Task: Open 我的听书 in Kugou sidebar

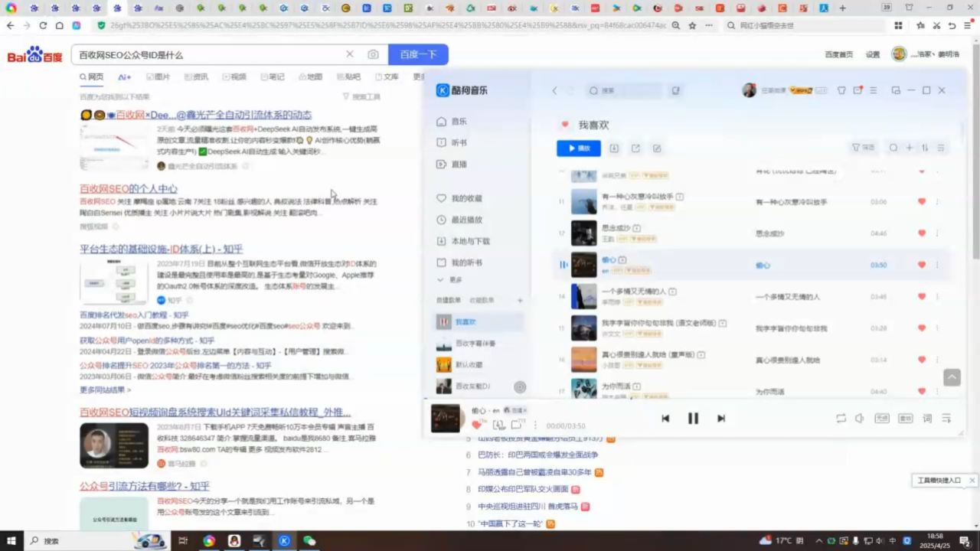Action: coord(459,262)
